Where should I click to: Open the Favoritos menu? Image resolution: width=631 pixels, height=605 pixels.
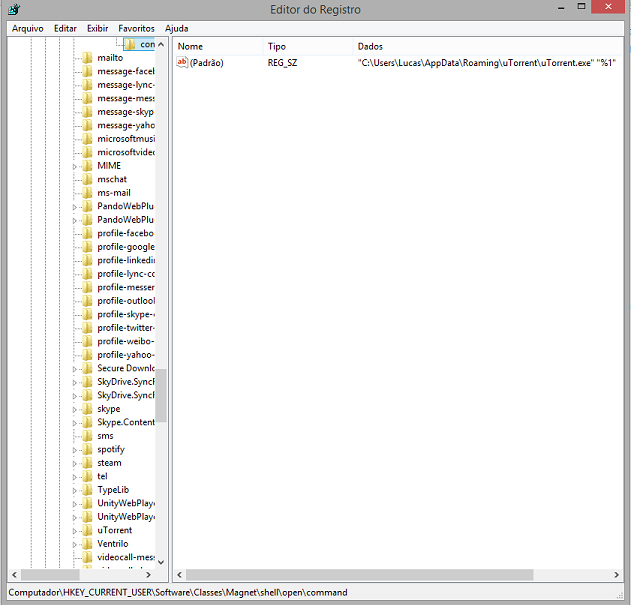coord(136,29)
